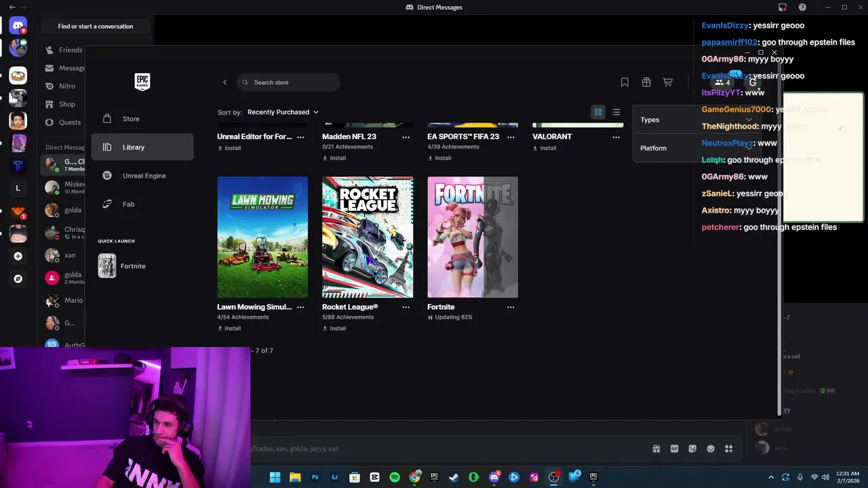This screenshot has height=488, width=868.
Task: Install Madden NFL 23
Action: tap(334, 158)
